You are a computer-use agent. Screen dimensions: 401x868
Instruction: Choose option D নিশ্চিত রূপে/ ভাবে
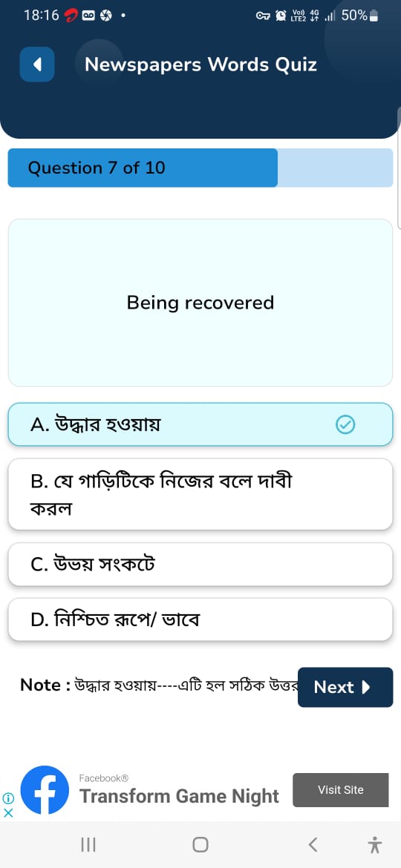(x=200, y=619)
